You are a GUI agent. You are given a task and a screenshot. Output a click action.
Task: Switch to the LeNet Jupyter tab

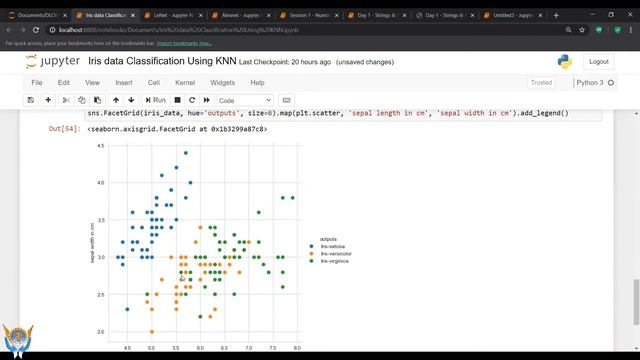click(173, 15)
